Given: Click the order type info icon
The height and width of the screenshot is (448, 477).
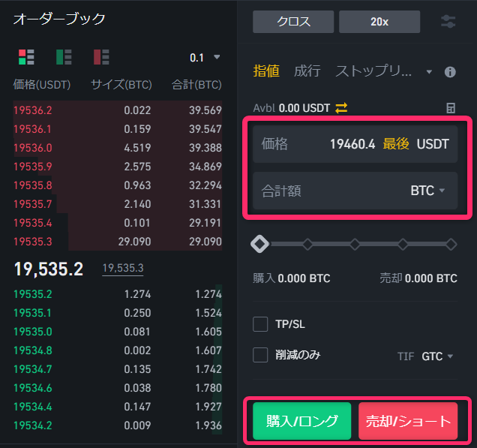Looking at the screenshot, I should pyautogui.click(x=450, y=72).
